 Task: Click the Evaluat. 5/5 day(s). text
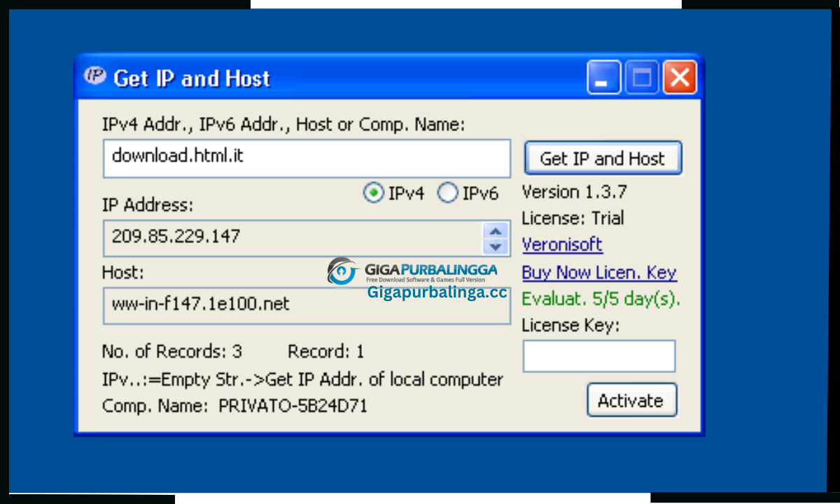601,299
